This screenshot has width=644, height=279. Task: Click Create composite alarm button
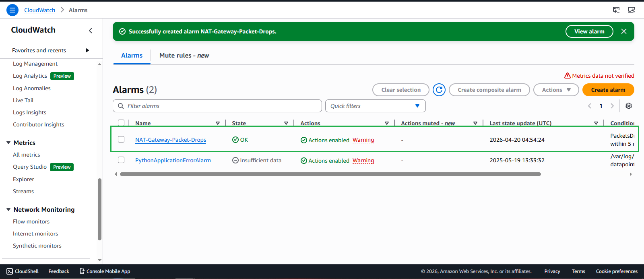pyautogui.click(x=489, y=90)
